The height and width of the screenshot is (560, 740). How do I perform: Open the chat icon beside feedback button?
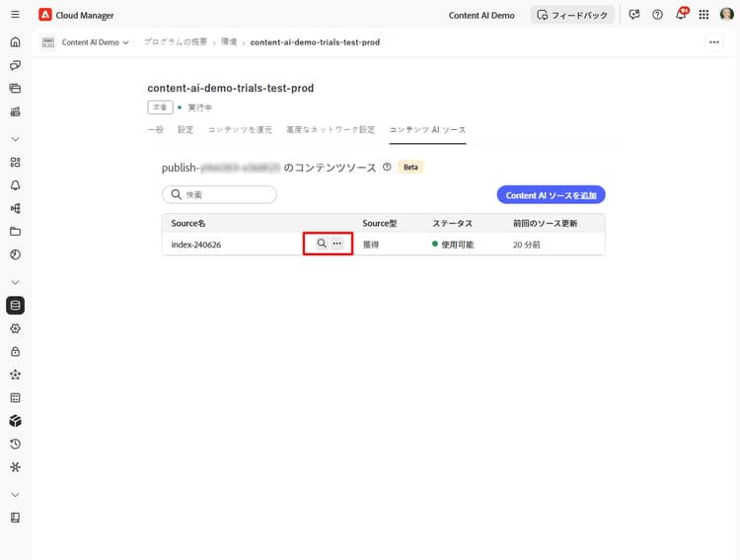pos(634,15)
